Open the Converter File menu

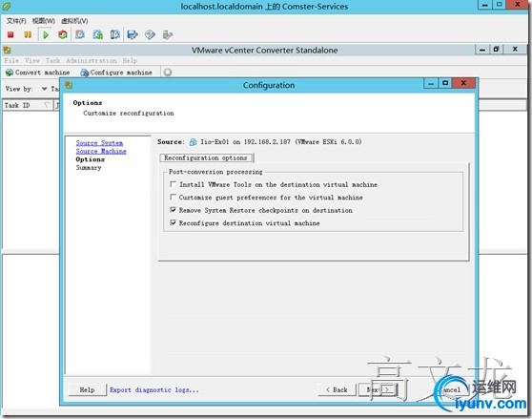(11, 61)
